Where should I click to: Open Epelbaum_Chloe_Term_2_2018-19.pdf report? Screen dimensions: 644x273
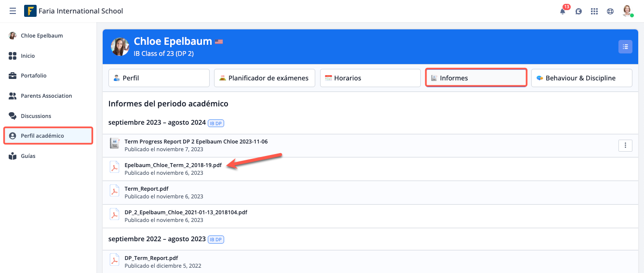[173, 165]
